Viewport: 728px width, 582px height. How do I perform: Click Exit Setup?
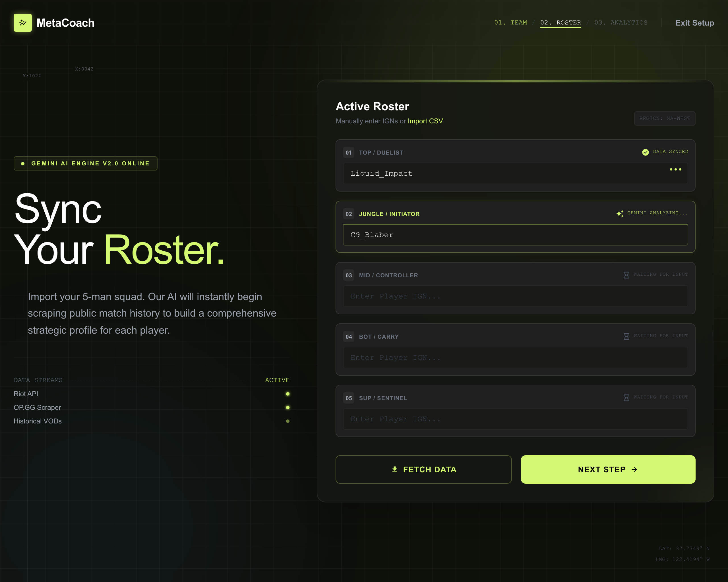point(694,23)
